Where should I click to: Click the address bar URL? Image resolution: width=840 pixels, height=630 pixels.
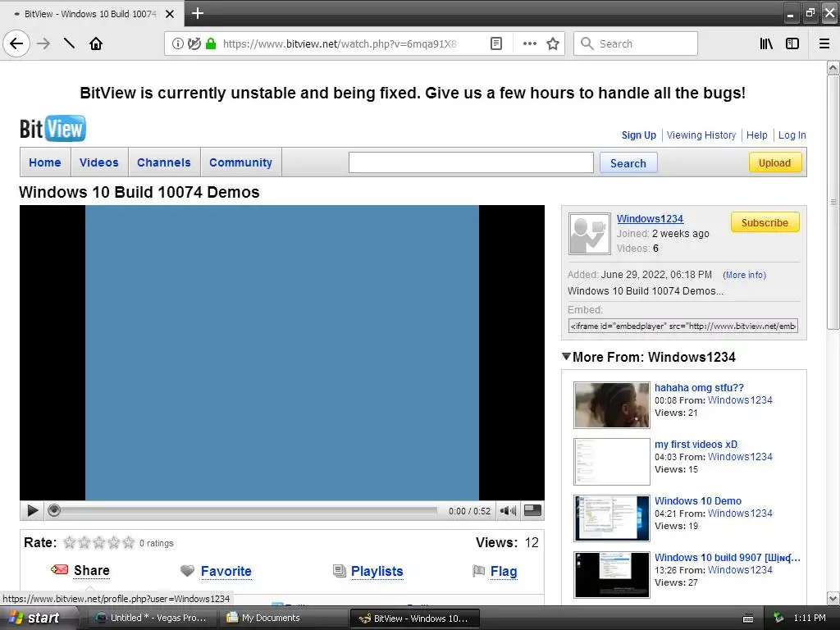pos(340,44)
